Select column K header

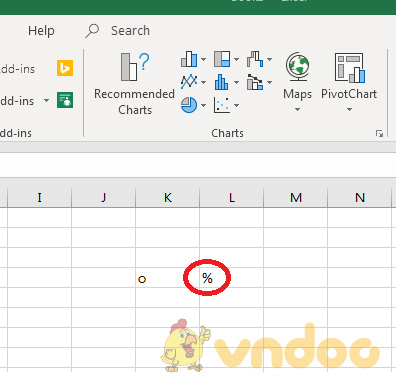tap(167, 198)
